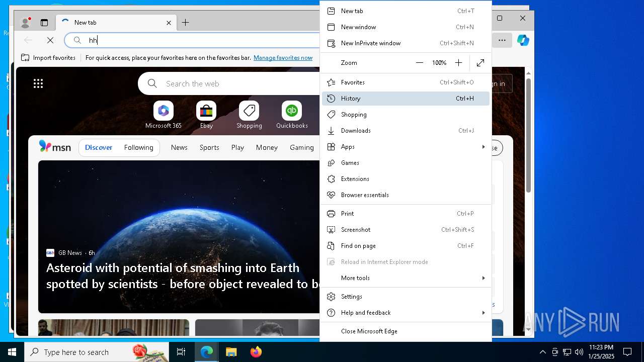Open notification center icon
Screen dimensions: 644x362
pyautogui.click(x=627, y=352)
